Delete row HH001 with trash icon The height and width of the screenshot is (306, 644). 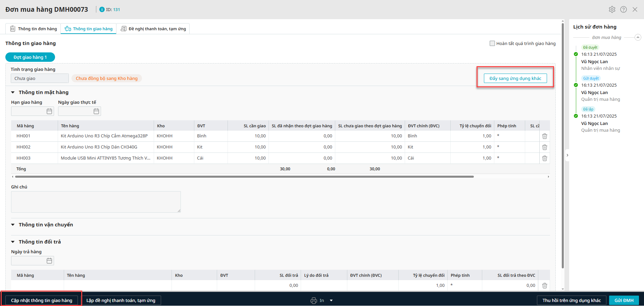coord(545,136)
